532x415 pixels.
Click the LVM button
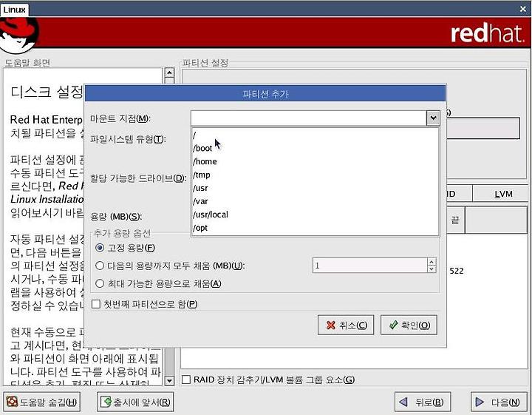coord(500,194)
